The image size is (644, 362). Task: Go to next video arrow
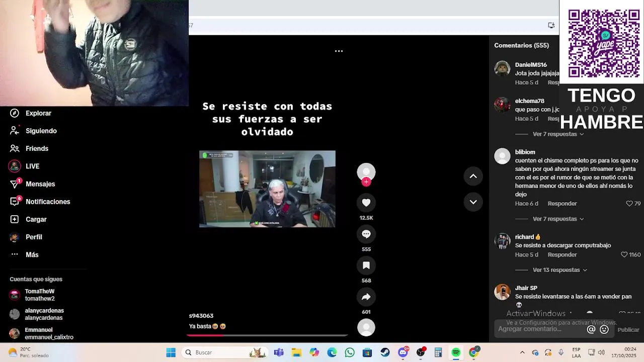pyautogui.click(x=473, y=202)
